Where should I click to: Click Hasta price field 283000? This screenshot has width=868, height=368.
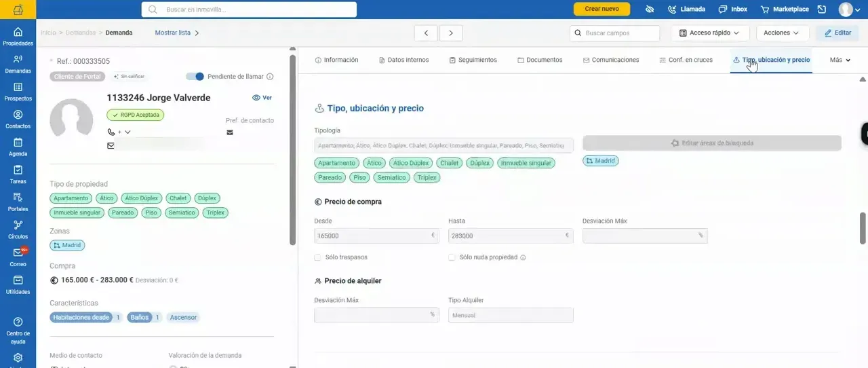pyautogui.click(x=511, y=236)
